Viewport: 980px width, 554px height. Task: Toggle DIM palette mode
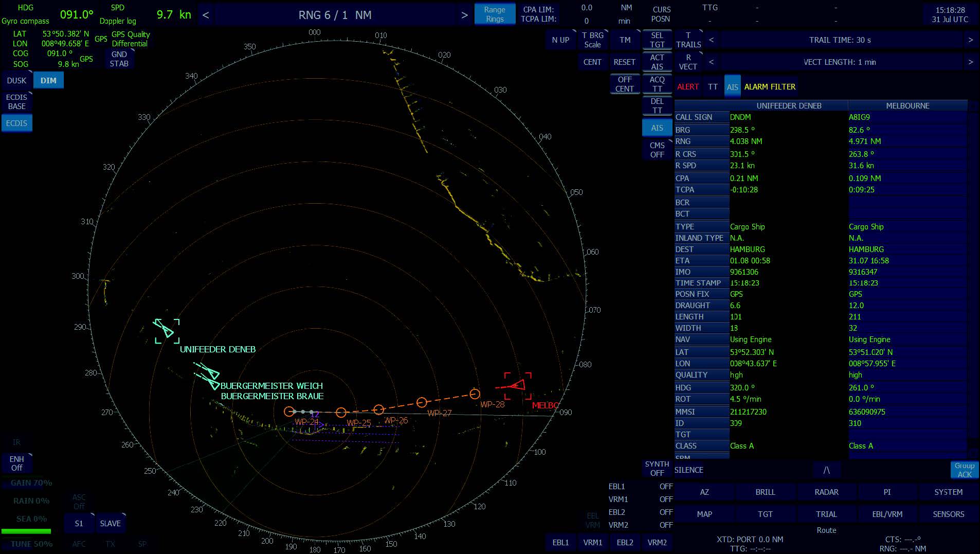tap(48, 80)
